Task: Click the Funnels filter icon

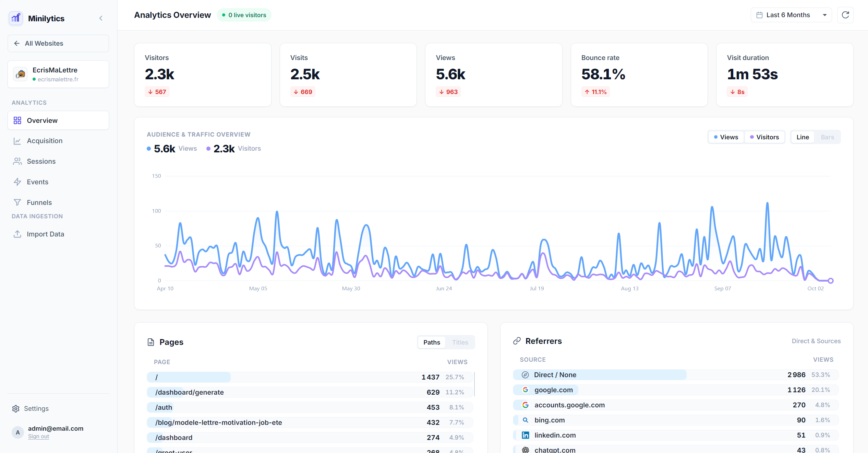Action: pos(17,202)
